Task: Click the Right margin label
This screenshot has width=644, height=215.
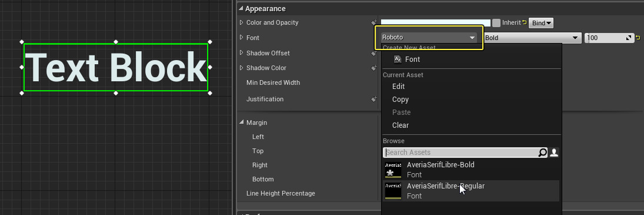Action: click(x=260, y=165)
